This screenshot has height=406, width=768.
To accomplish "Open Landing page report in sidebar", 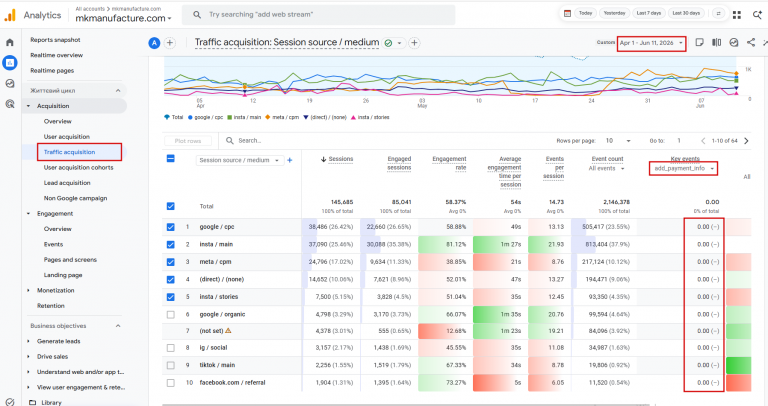I will [63, 275].
